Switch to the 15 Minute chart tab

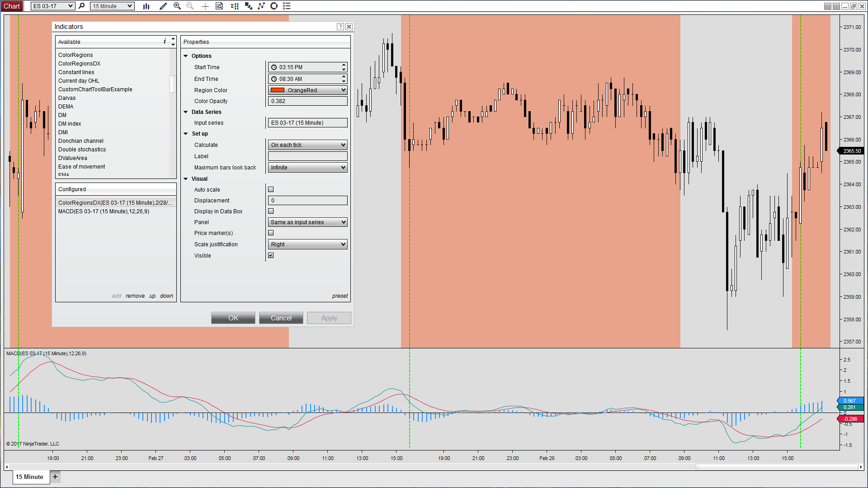coord(30,477)
